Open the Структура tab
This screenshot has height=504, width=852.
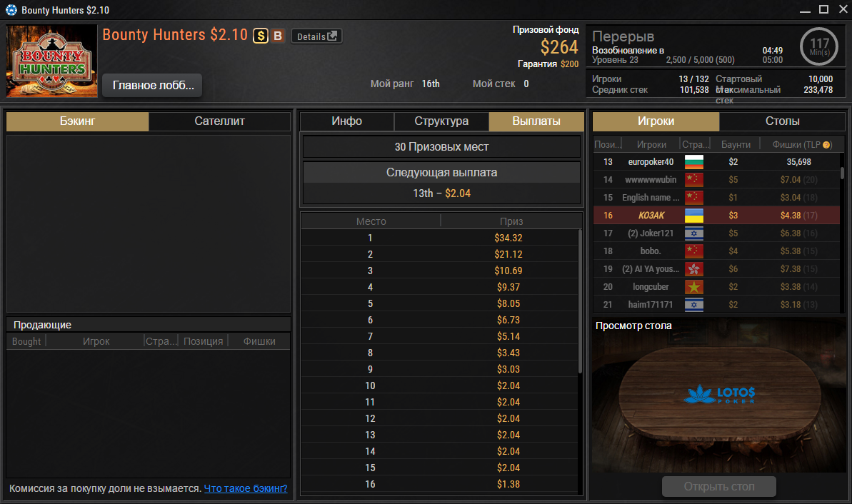441,121
